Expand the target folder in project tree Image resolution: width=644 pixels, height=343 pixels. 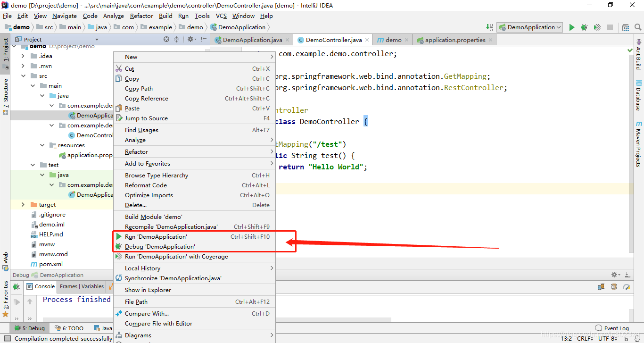pyautogui.click(x=23, y=205)
